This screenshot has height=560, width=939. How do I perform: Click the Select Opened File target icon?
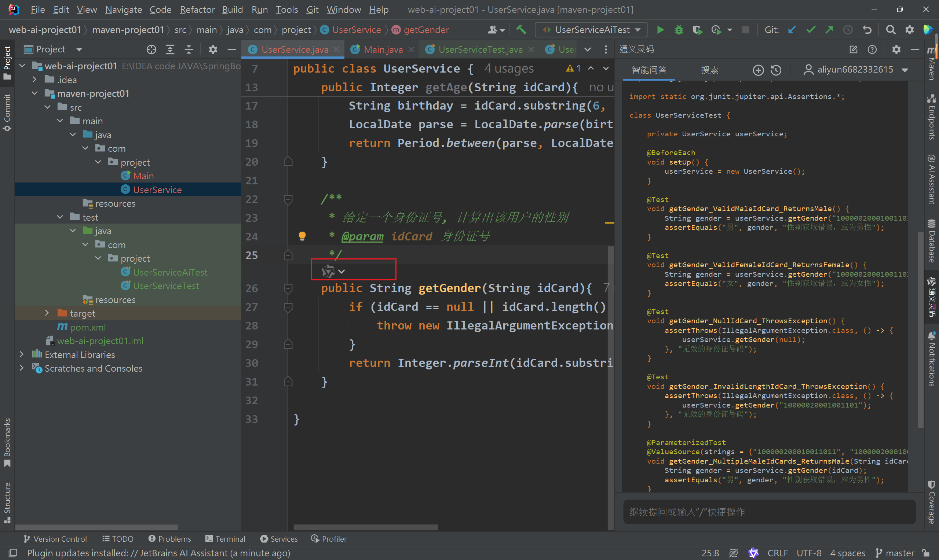[151, 49]
